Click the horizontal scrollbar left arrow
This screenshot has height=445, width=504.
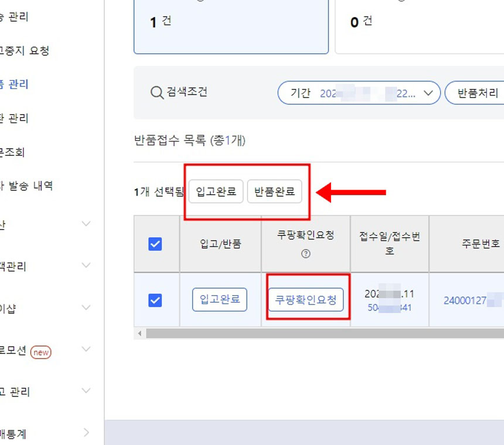point(140,333)
